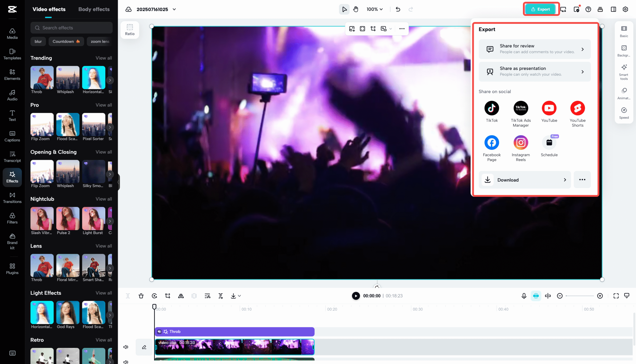Open the project name dropdown
Viewport: 636px width, 364px height.
[174, 9]
